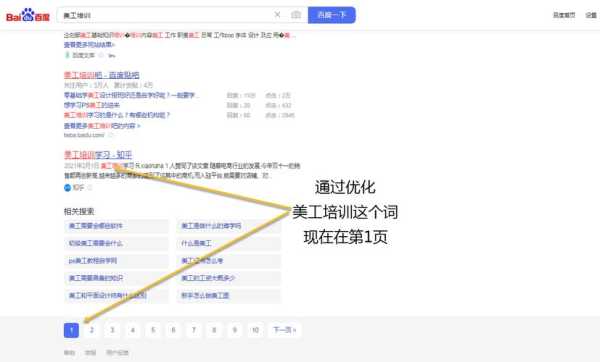This screenshot has height=362, width=600.
Task: Go to results page 5
Action: [x=153, y=330]
